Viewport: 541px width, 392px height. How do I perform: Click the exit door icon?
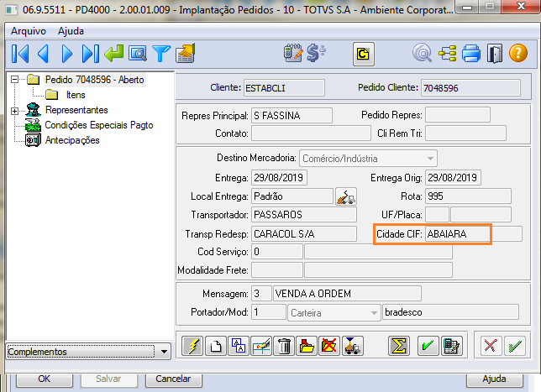pos(495,54)
